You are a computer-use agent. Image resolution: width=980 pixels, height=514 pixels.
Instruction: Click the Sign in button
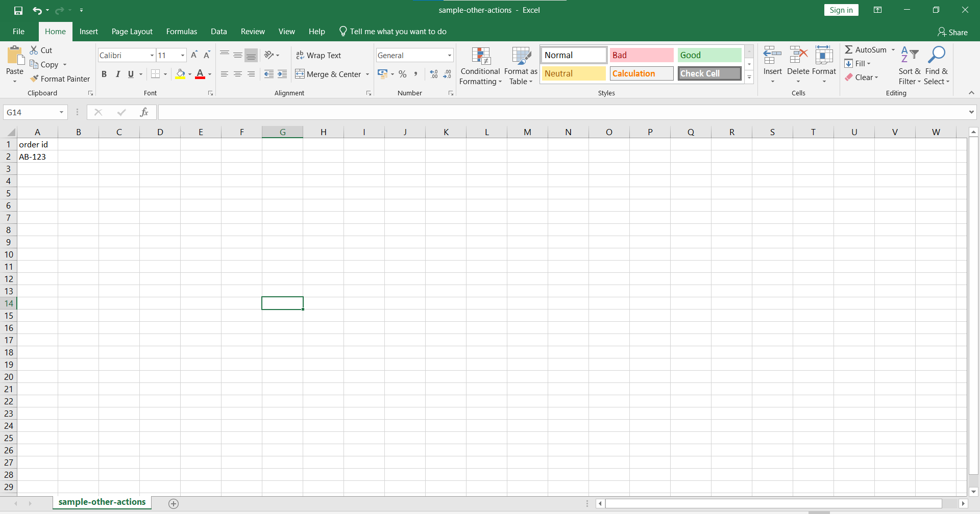(x=841, y=10)
